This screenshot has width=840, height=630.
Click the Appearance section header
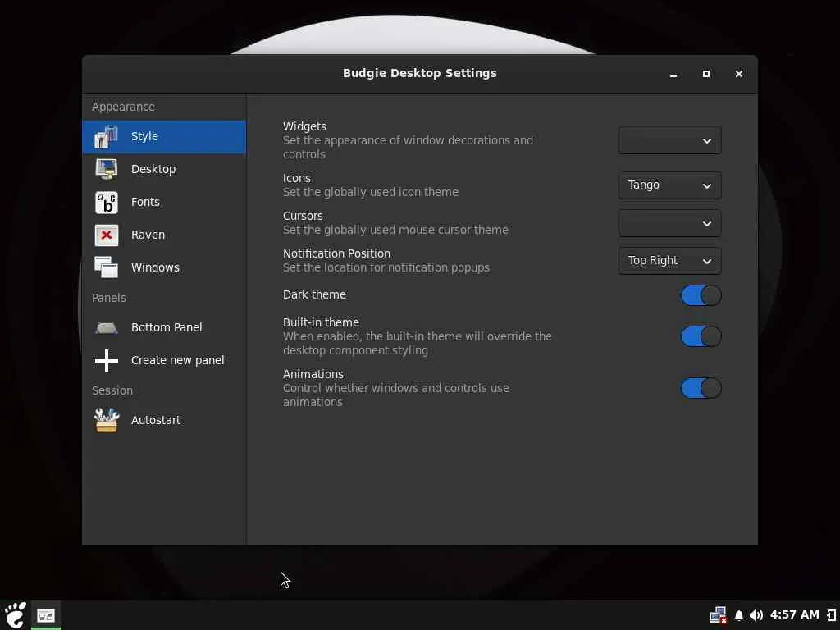click(123, 107)
